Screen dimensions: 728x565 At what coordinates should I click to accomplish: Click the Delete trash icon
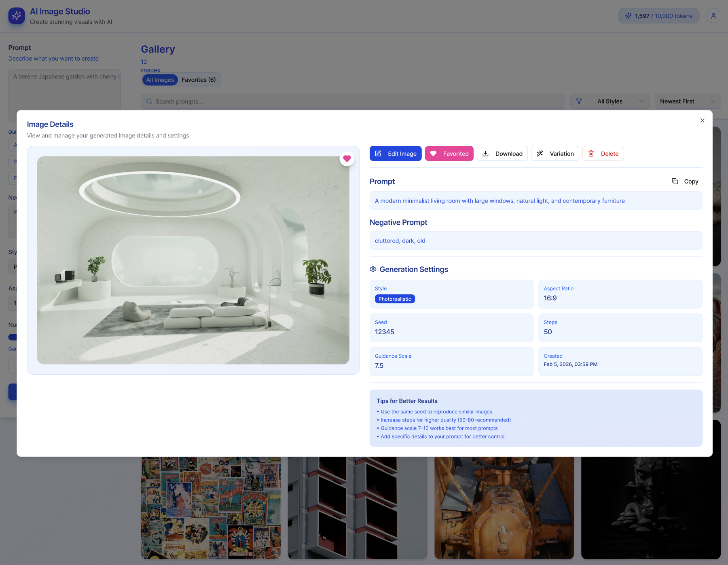pos(591,154)
